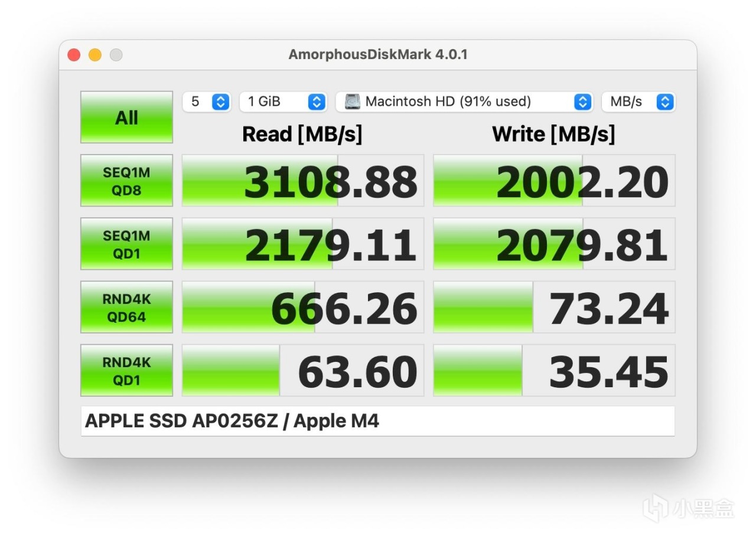Close the AmorphousDiskMark window
Image resolution: width=756 pixels, height=536 pixels.
(74, 55)
